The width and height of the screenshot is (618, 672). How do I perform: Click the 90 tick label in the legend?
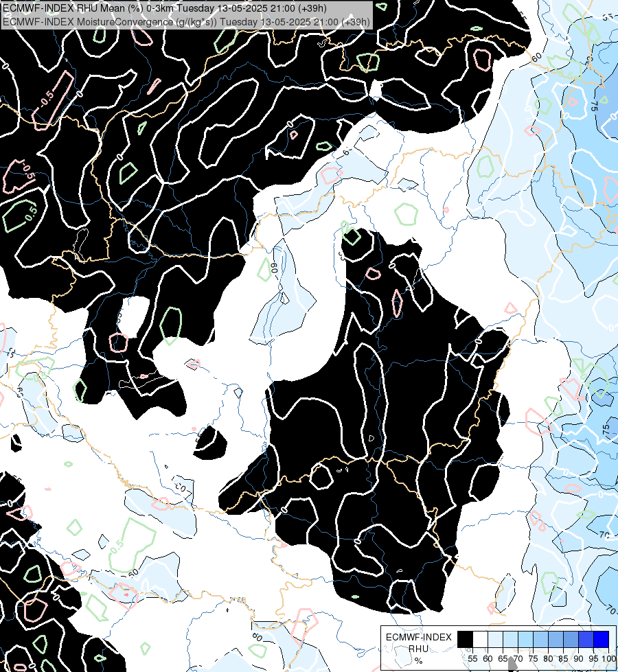tap(579, 659)
